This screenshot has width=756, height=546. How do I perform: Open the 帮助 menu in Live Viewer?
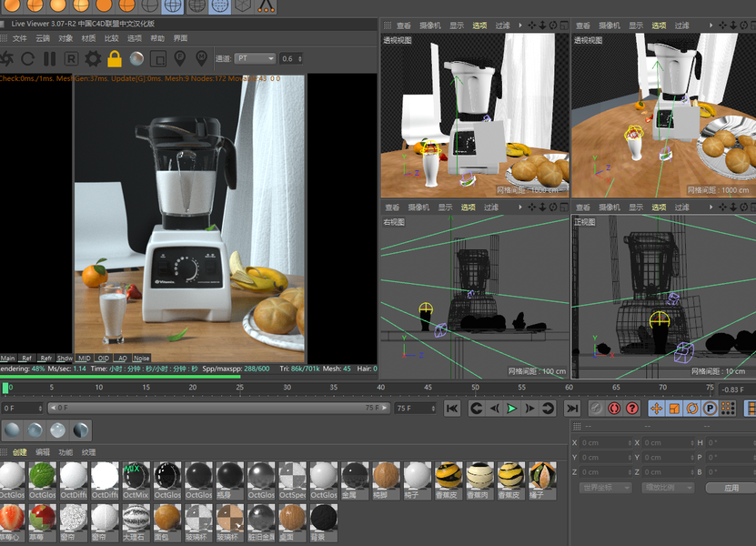(157, 38)
